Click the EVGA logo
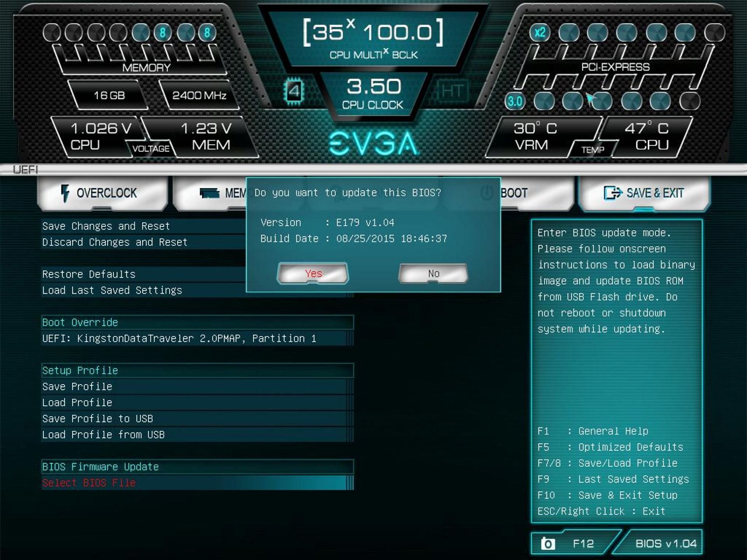747x560 pixels. tap(373, 143)
